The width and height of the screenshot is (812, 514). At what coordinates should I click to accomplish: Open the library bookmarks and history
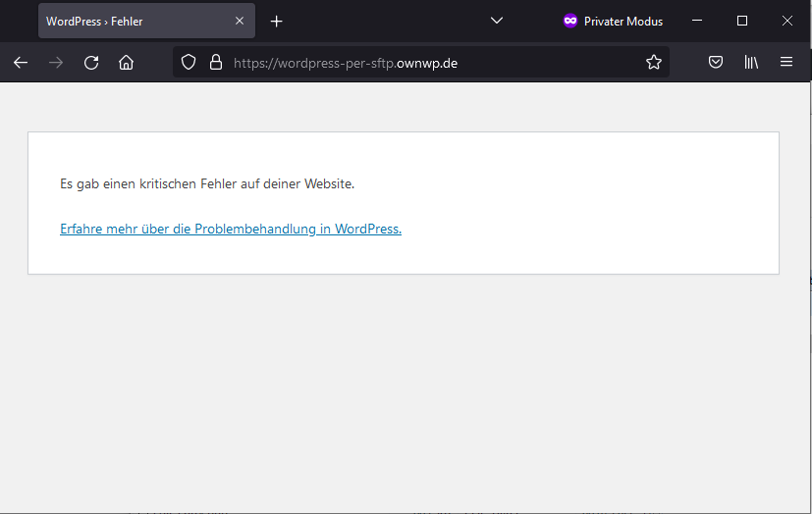click(x=751, y=63)
